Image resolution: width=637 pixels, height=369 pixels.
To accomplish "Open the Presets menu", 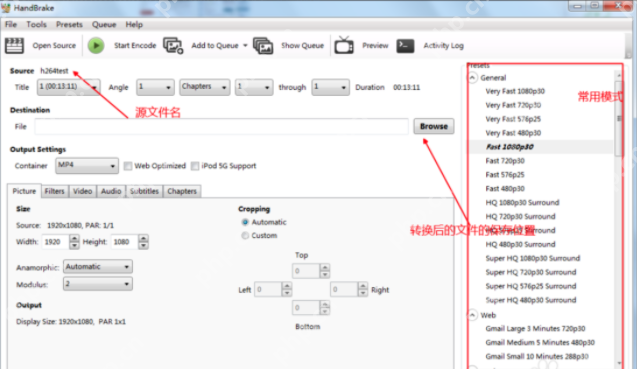I will coord(69,24).
